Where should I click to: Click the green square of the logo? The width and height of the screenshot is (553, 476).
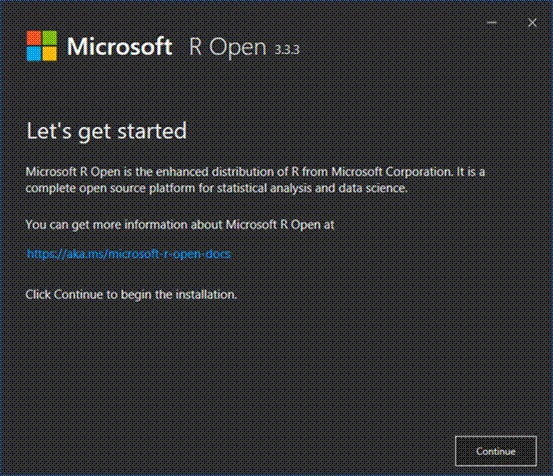pos(50,38)
